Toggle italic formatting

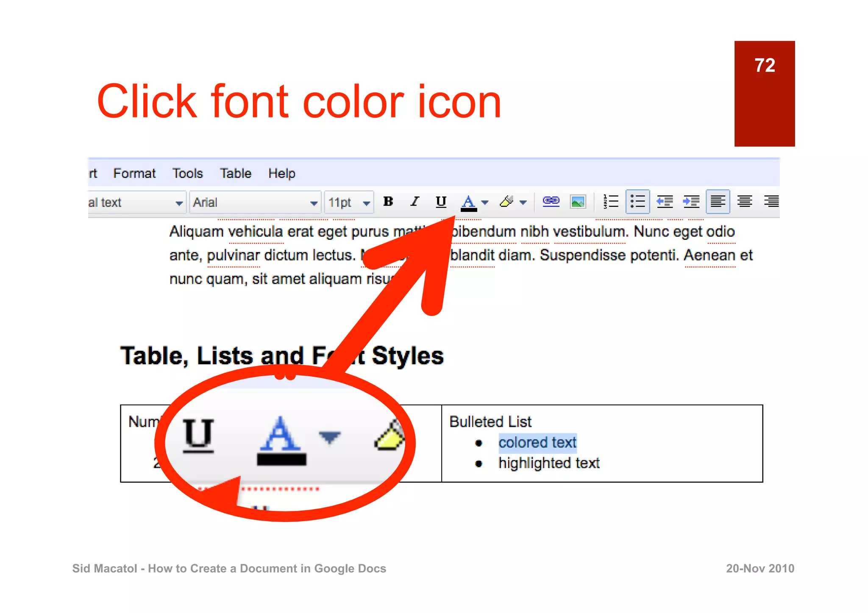415,202
